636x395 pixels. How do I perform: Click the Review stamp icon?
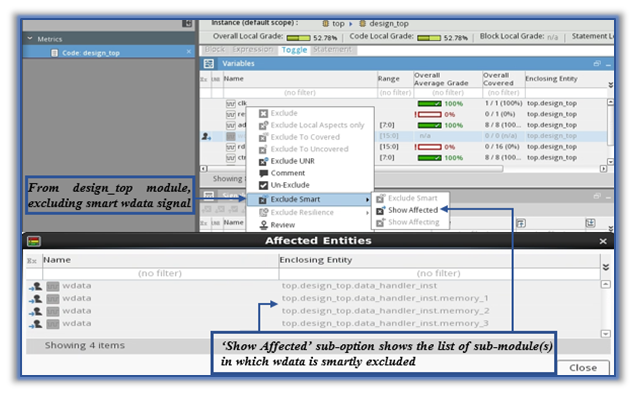click(x=263, y=225)
